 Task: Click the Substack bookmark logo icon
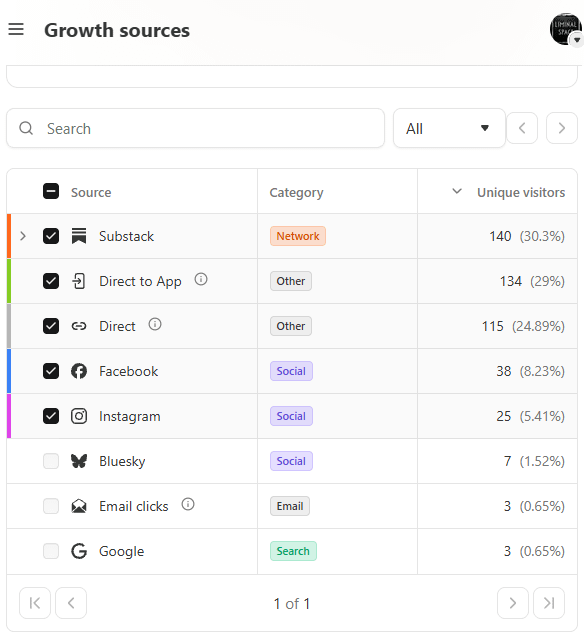pos(79,236)
